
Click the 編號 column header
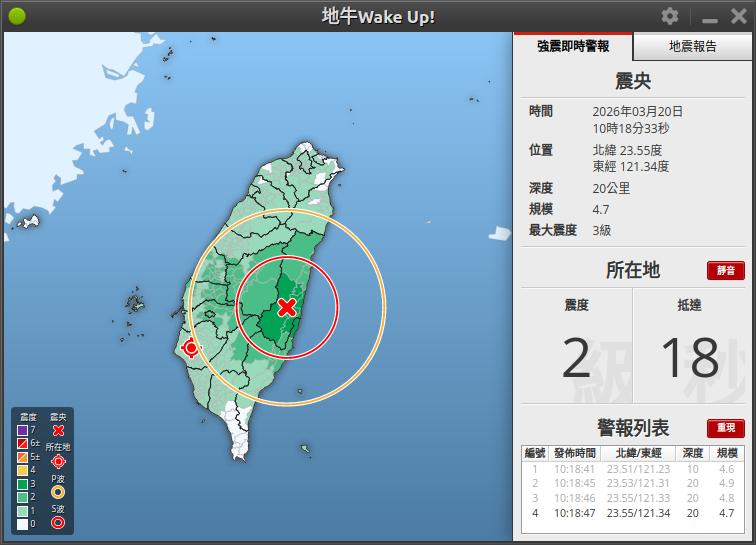tap(535, 453)
